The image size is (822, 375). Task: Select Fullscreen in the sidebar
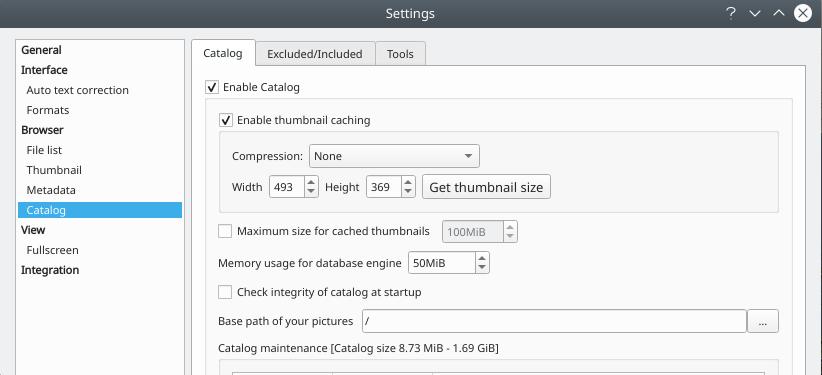click(x=52, y=250)
